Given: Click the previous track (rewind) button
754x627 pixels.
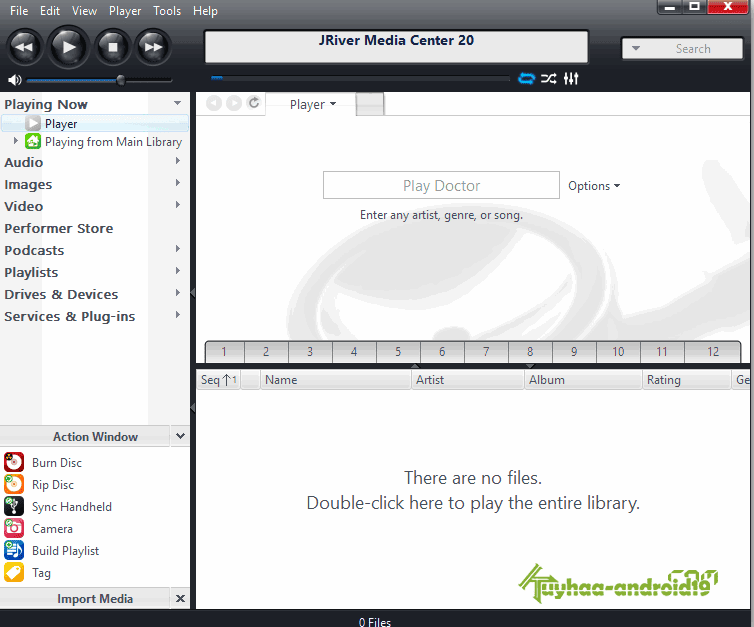Looking at the screenshot, I should 24,47.
